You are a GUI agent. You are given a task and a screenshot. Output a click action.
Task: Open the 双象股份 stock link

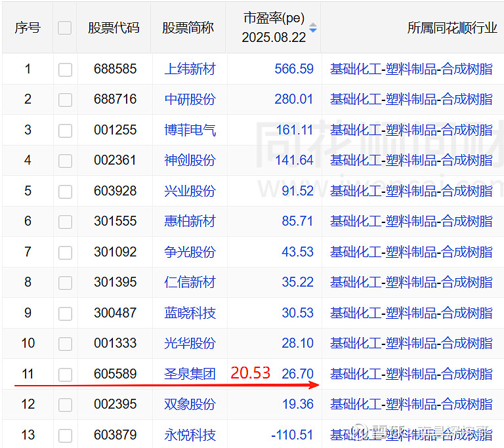point(190,404)
